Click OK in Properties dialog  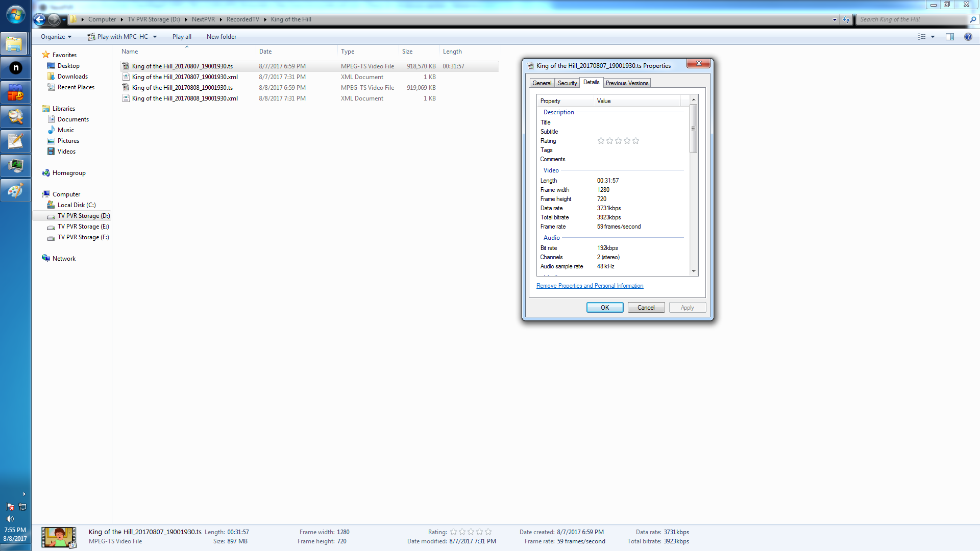(605, 308)
